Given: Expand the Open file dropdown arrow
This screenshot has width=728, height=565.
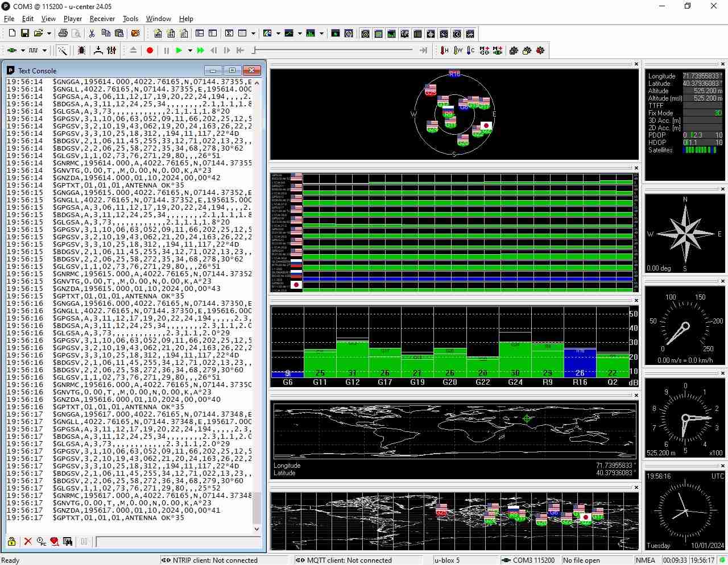Looking at the screenshot, I should (x=49, y=34).
